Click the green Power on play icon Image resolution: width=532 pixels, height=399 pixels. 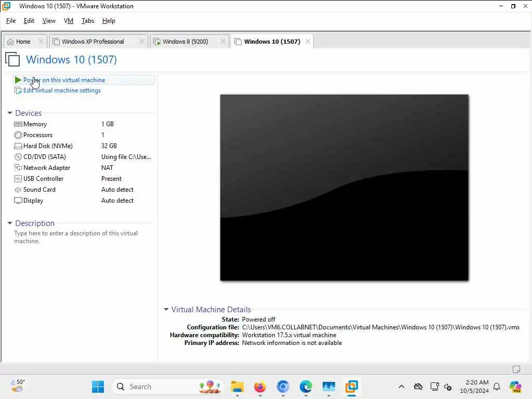18,80
